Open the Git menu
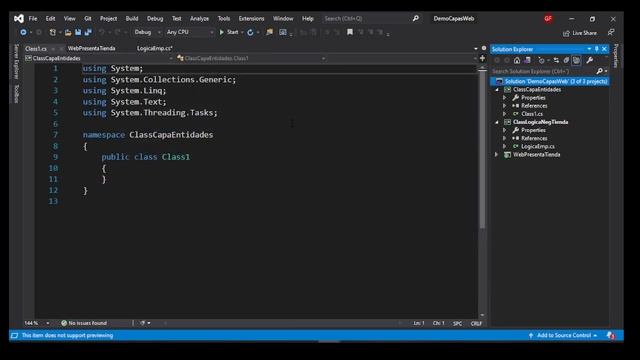 pos(88,18)
